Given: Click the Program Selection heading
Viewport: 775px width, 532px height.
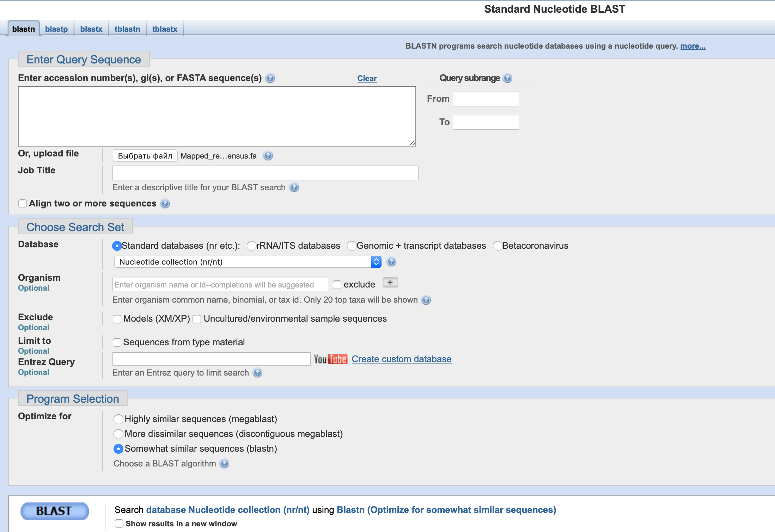Looking at the screenshot, I should pyautogui.click(x=73, y=399).
